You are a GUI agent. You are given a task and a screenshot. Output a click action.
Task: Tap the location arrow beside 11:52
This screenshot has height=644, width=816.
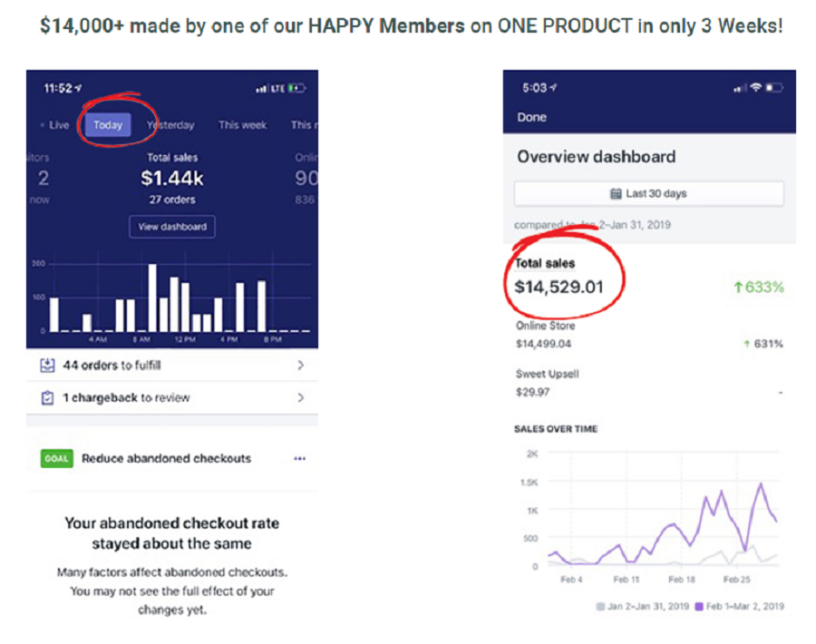(77, 86)
